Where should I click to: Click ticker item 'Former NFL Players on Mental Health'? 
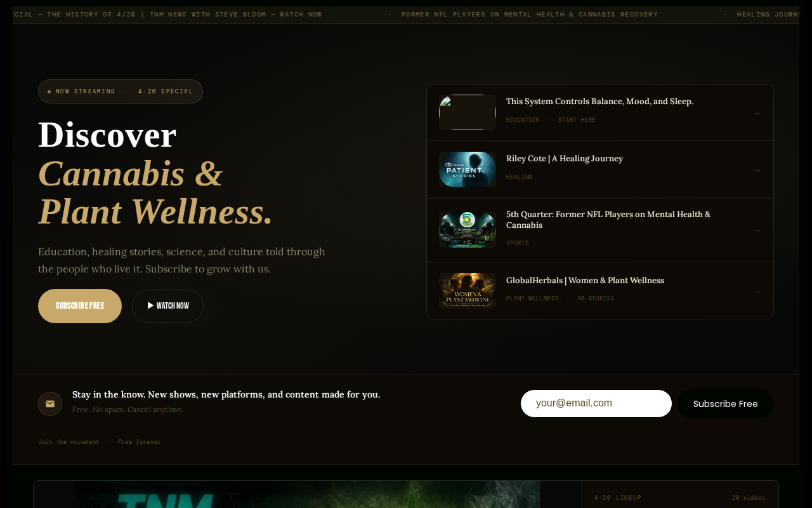point(530,15)
